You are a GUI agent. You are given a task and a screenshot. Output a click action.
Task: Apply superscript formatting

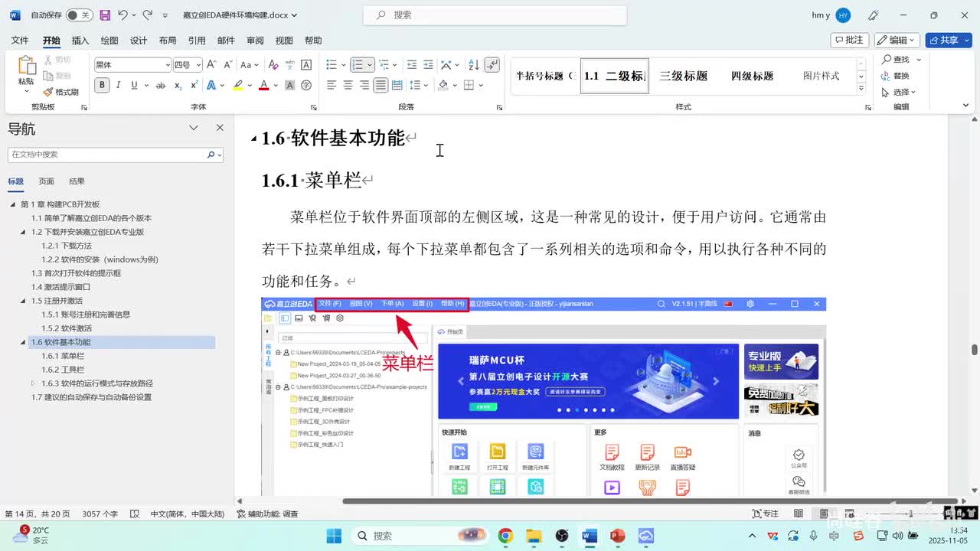193,85
